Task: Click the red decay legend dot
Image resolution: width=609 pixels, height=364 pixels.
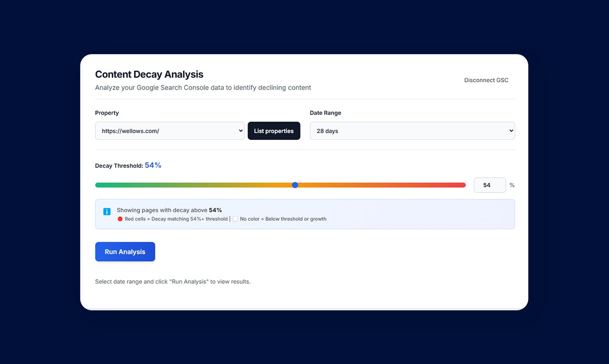Action: 120,219
